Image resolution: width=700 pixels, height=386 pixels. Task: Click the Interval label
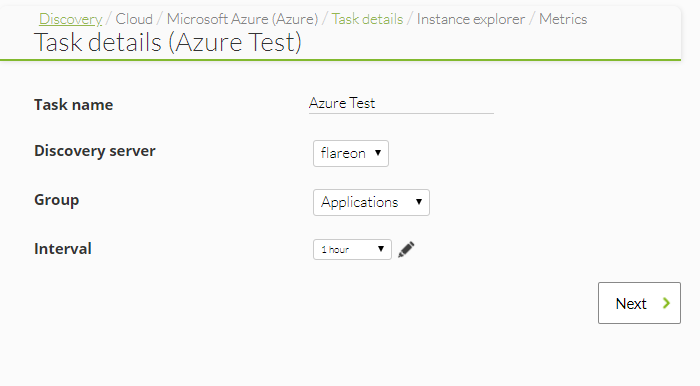(x=63, y=249)
